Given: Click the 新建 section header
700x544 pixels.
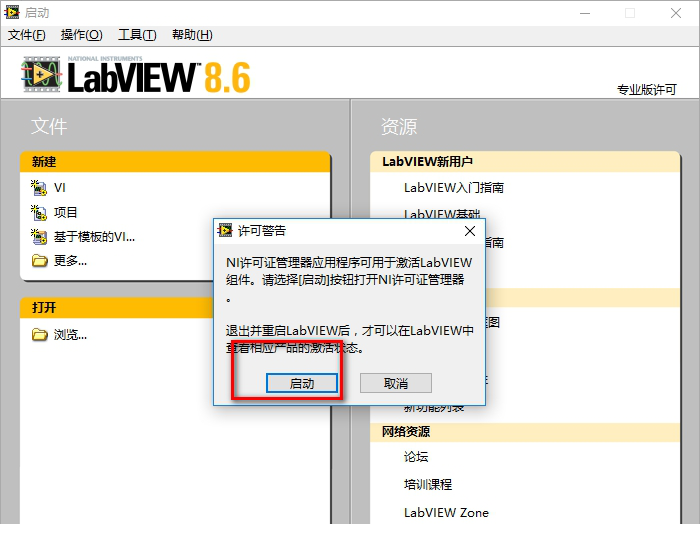Looking at the screenshot, I should [175, 162].
